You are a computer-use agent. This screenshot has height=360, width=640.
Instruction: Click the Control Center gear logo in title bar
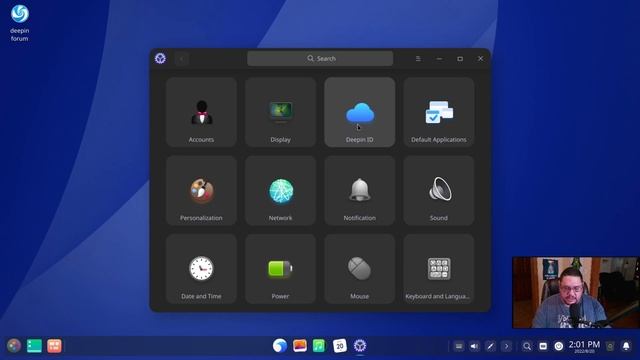click(160, 58)
